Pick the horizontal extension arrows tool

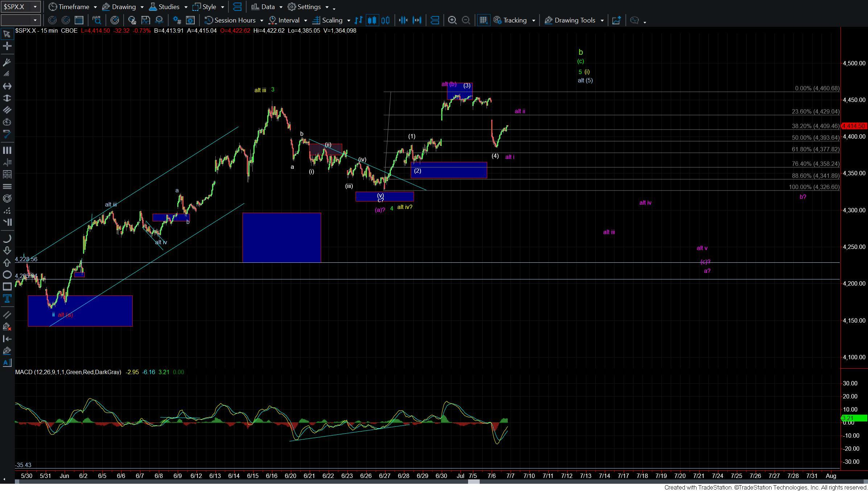click(7, 86)
